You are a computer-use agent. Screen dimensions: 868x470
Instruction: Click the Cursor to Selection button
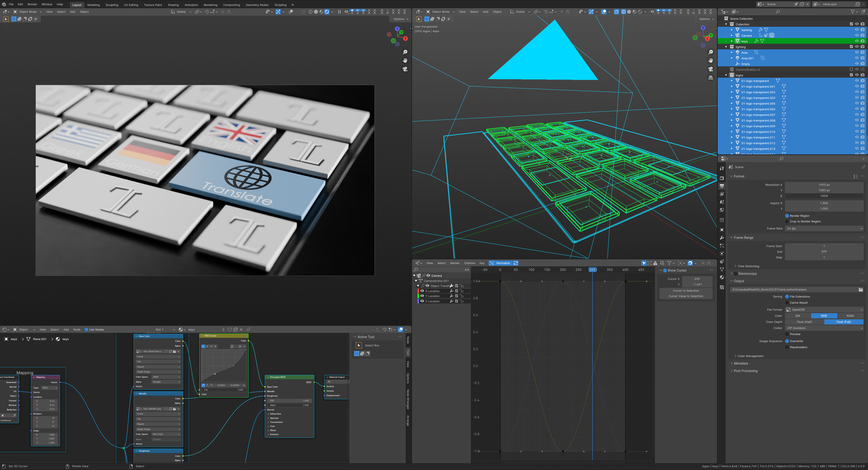click(x=686, y=291)
